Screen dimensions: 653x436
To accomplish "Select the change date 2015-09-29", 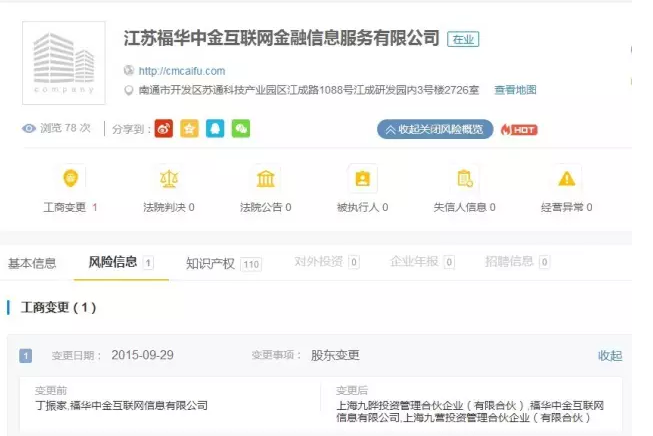I will [x=142, y=355].
